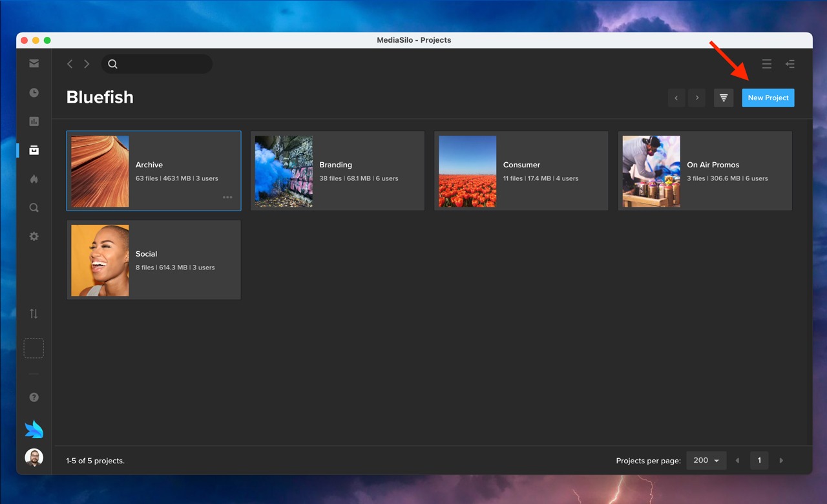Viewport: 827px width, 504px height.
Task: Select the Archive project title
Action: click(149, 165)
